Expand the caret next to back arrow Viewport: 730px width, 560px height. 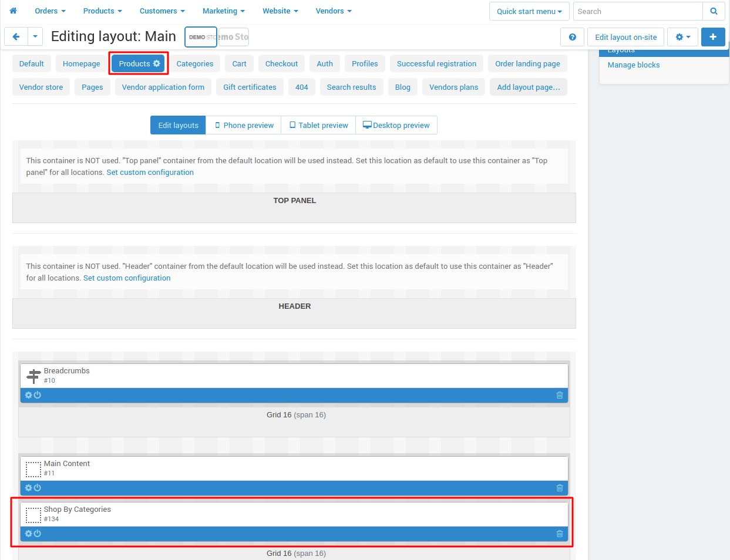tap(35, 36)
